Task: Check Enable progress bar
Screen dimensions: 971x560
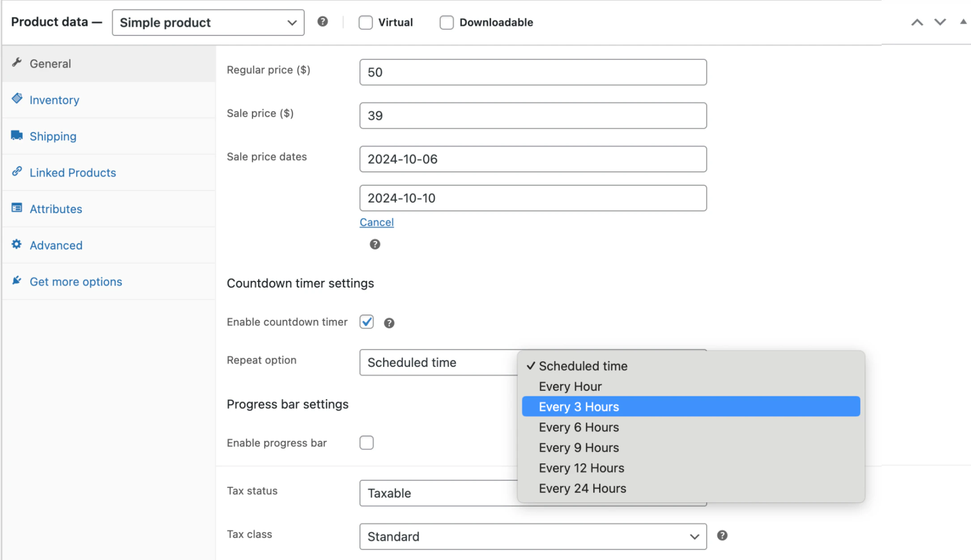Action: (366, 443)
